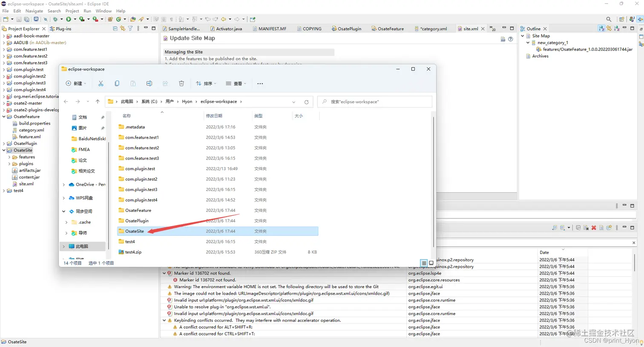Click the up-directory arrow in file explorer

click(x=98, y=101)
